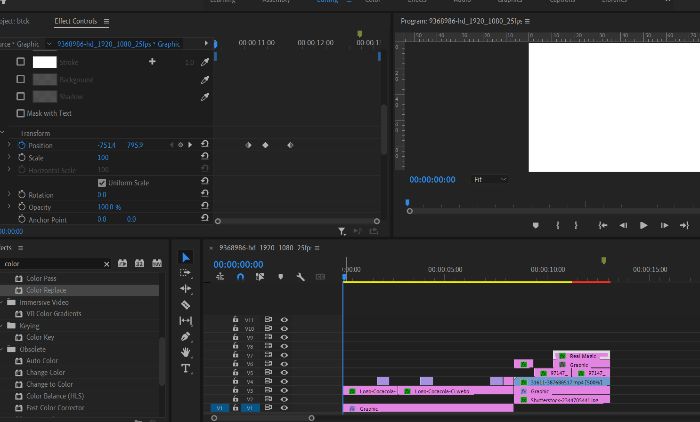Select the Razor tool
Screen dimensions: 700x422
coord(185,305)
